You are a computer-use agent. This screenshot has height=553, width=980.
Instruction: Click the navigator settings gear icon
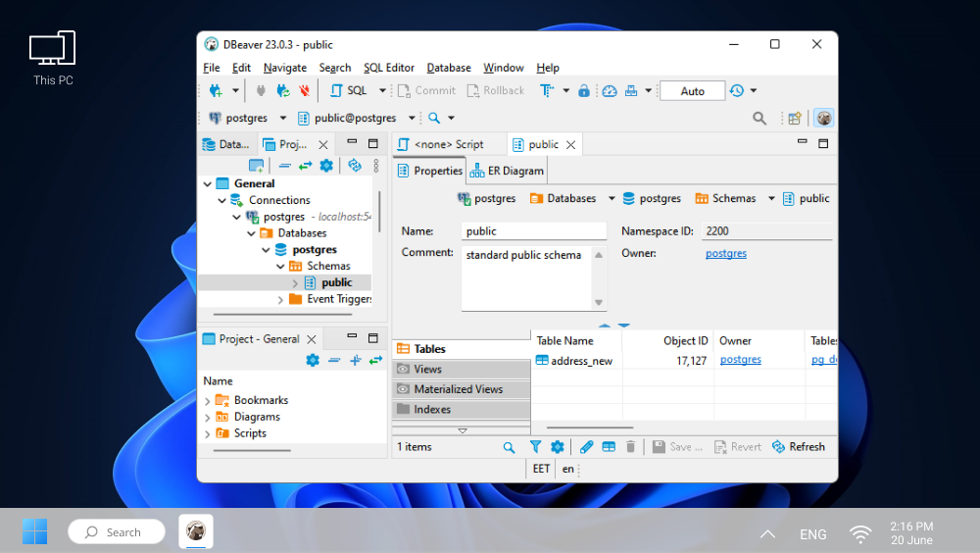(x=326, y=166)
